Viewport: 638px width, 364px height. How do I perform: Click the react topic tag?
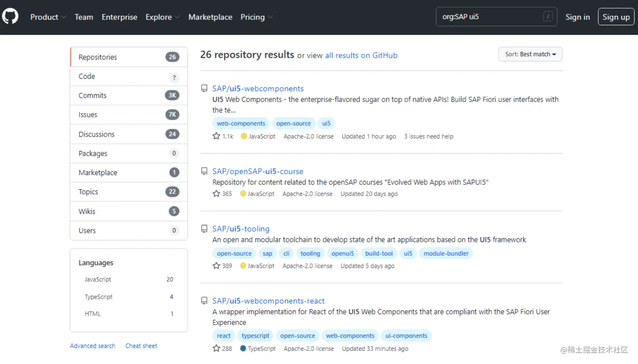[224, 336]
